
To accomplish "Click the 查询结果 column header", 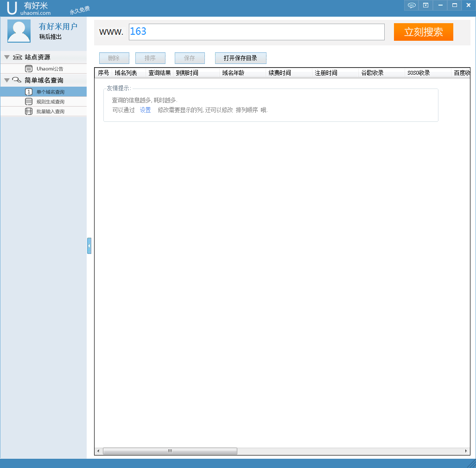I will tap(159, 73).
